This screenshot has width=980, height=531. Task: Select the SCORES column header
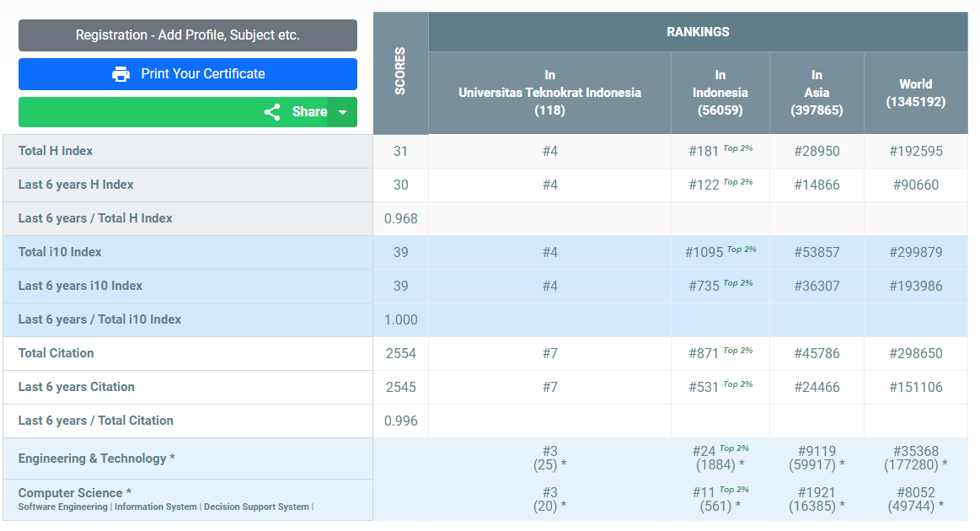(x=400, y=72)
